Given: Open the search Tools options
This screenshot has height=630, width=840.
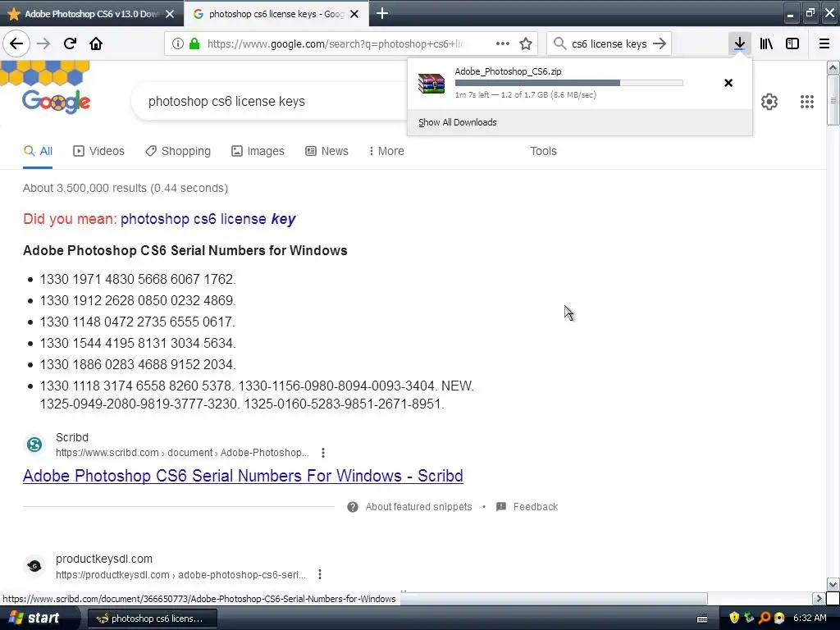Looking at the screenshot, I should tap(543, 151).
